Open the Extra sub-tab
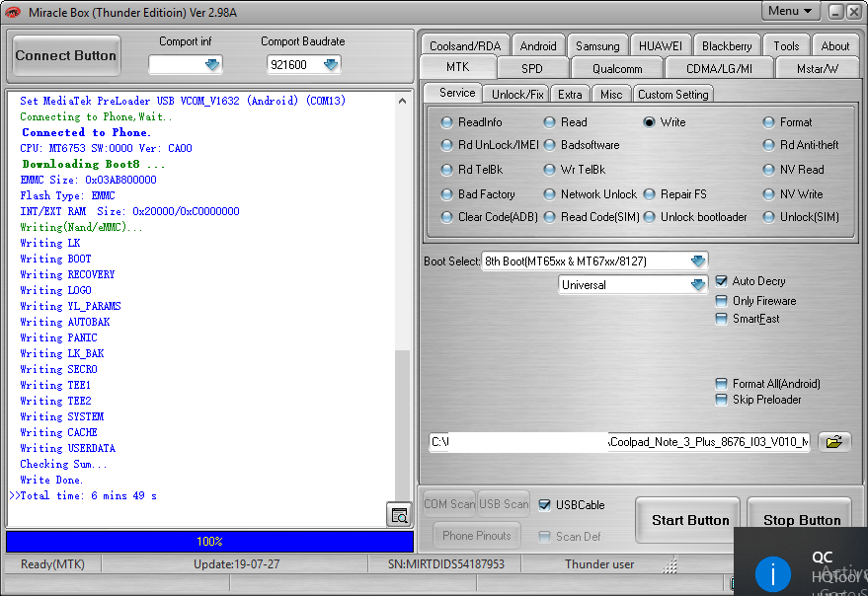The image size is (868, 596). 570,95
